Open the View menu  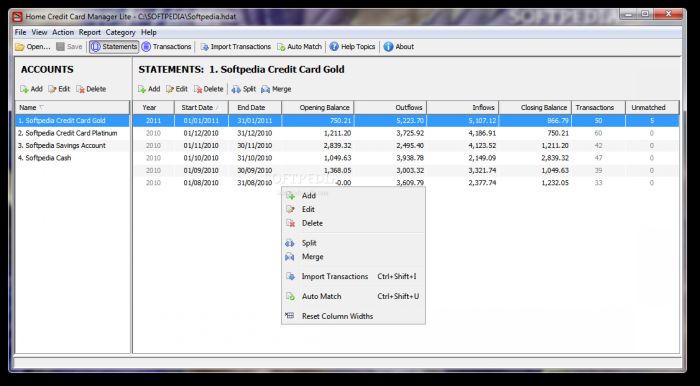pos(39,33)
